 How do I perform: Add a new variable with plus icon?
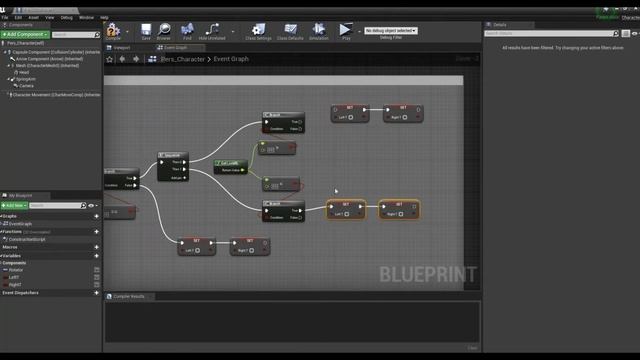[x=96, y=256]
